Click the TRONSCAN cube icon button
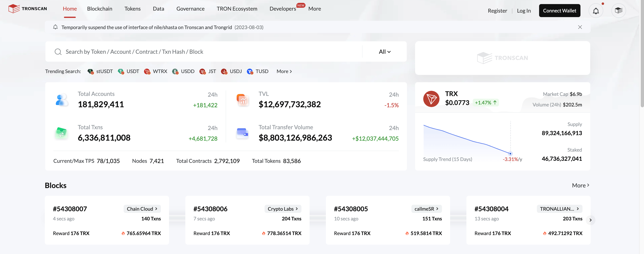The image size is (644, 254). 619,11
